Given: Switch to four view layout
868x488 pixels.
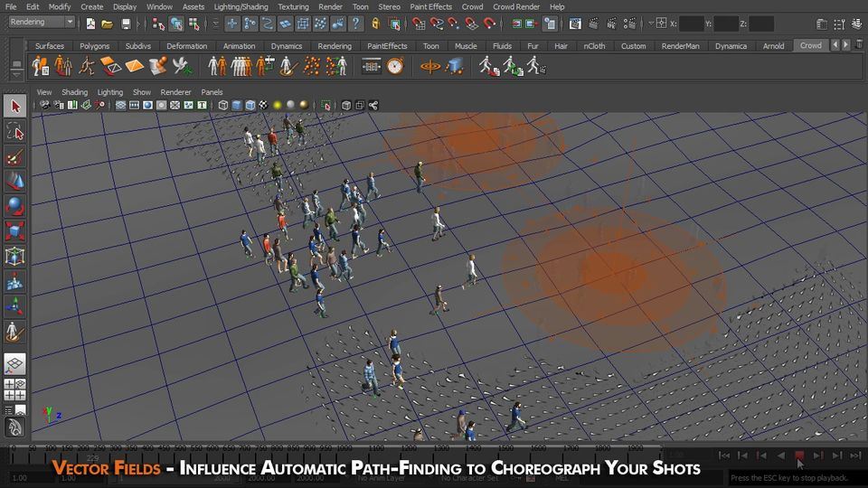Looking at the screenshot, I should pos(15,389).
